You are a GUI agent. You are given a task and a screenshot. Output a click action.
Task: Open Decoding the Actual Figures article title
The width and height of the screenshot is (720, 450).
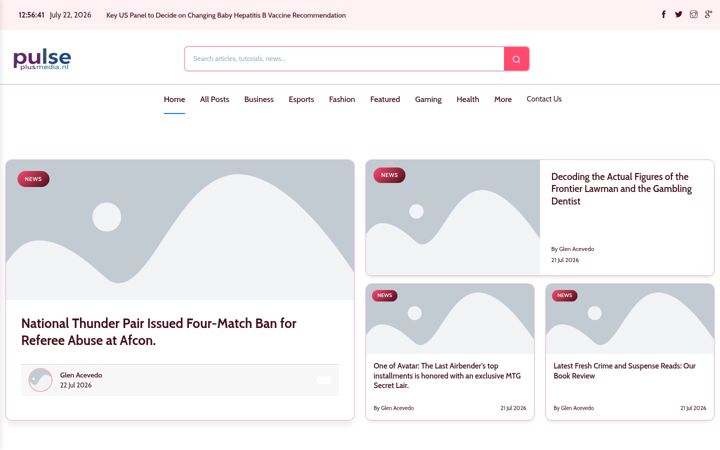click(622, 189)
